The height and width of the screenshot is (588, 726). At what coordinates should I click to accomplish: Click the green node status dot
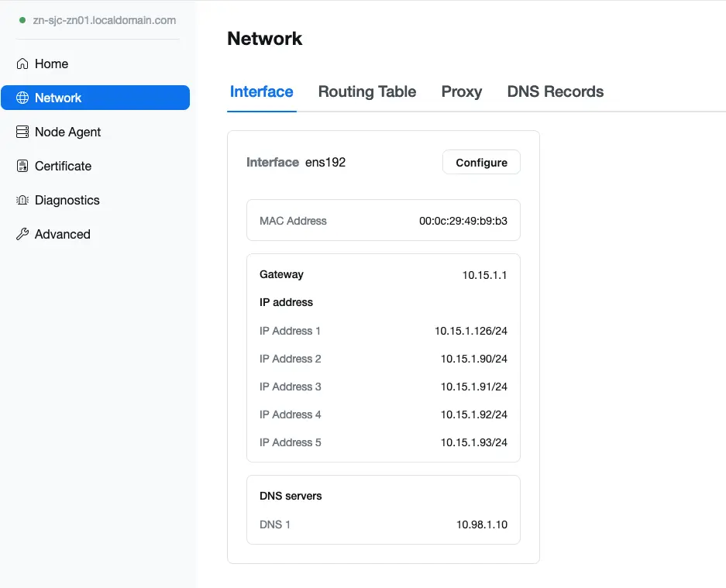pos(22,20)
